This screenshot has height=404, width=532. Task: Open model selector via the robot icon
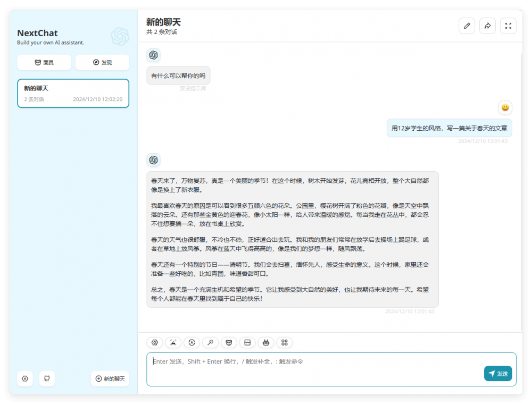(266, 343)
